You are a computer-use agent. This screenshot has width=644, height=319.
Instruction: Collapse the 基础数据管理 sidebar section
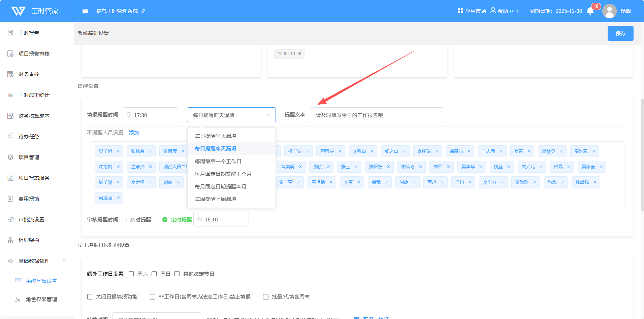(64, 261)
